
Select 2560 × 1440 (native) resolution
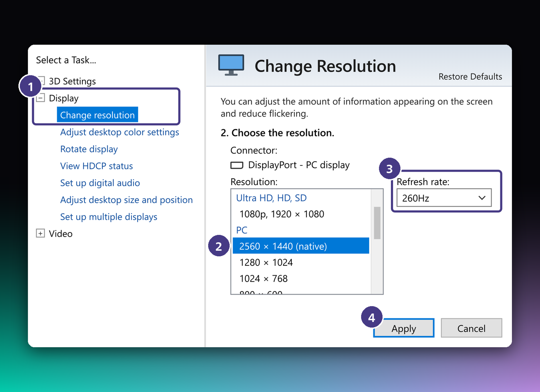pyautogui.click(x=301, y=246)
